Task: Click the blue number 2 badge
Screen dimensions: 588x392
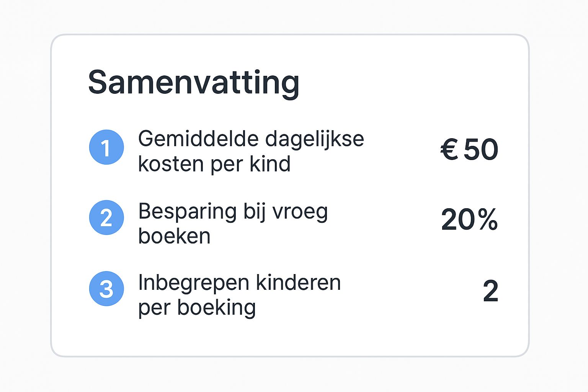Action: click(x=106, y=217)
